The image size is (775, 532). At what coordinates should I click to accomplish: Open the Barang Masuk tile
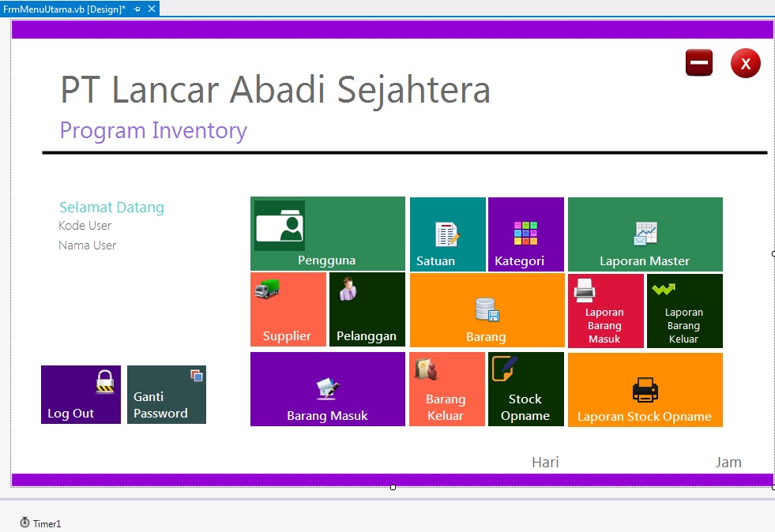[x=327, y=388]
